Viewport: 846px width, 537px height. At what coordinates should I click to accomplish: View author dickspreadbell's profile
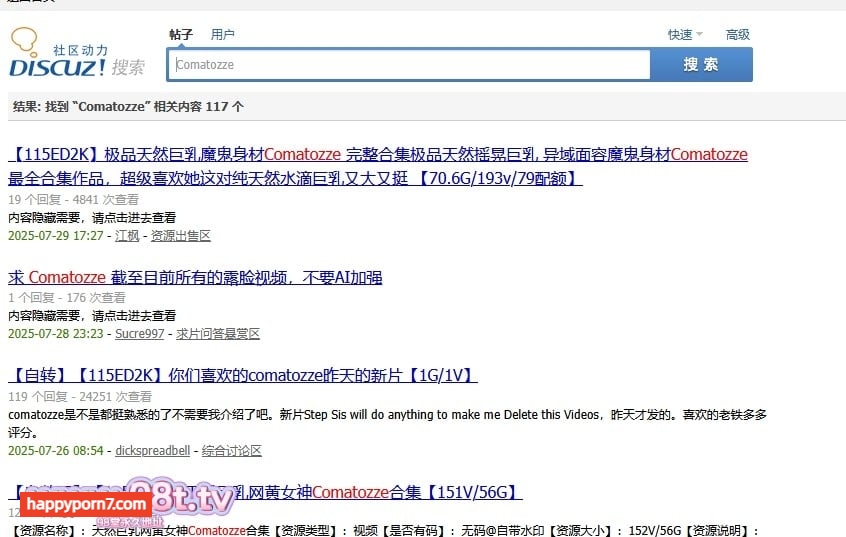tap(152, 451)
